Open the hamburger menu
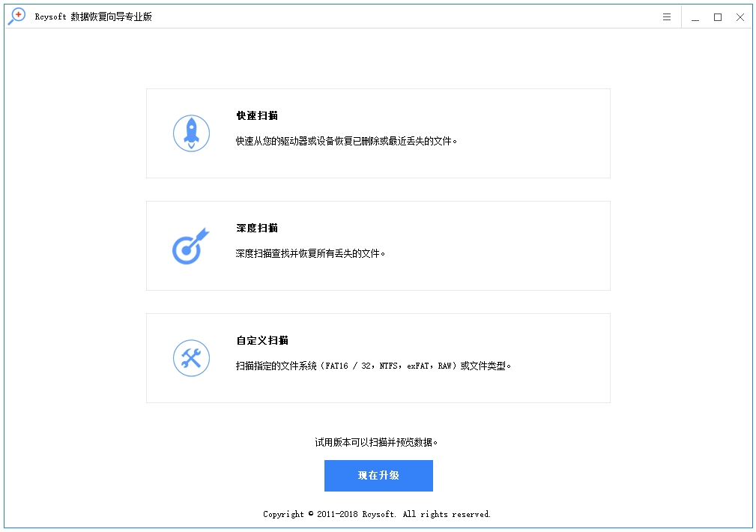The width and height of the screenshot is (756, 532). click(x=666, y=16)
